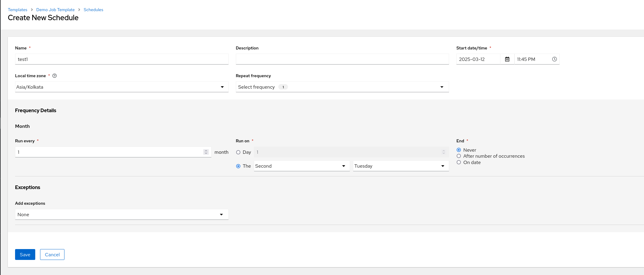Open the Tuesday weekday dropdown
644x275 pixels.
pyautogui.click(x=401, y=166)
